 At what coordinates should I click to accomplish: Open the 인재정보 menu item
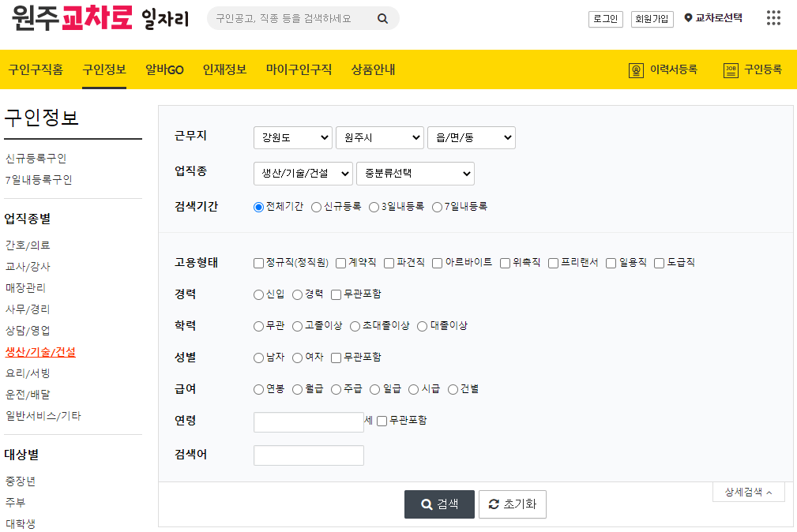(x=224, y=69)
